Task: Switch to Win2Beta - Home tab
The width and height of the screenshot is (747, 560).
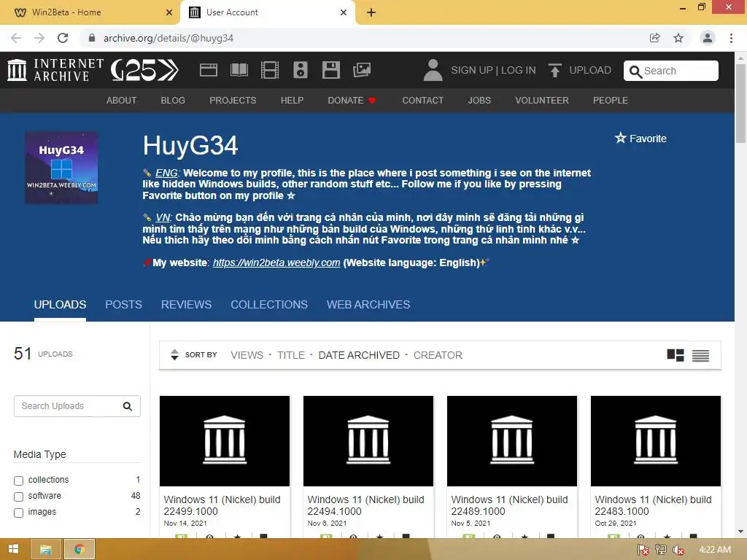Action: (89, 12)
